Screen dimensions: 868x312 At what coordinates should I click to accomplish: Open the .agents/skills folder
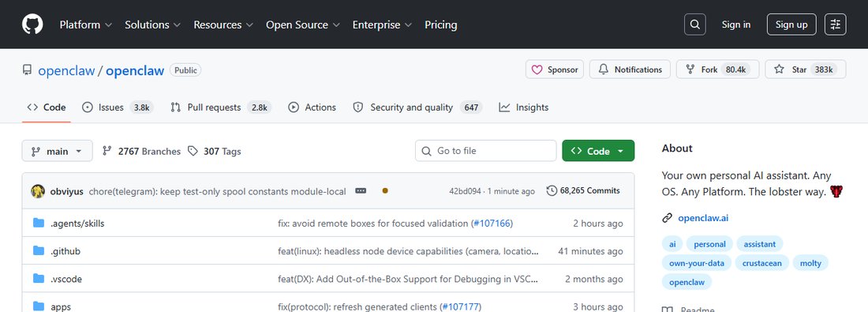click(x=77, y=224)
